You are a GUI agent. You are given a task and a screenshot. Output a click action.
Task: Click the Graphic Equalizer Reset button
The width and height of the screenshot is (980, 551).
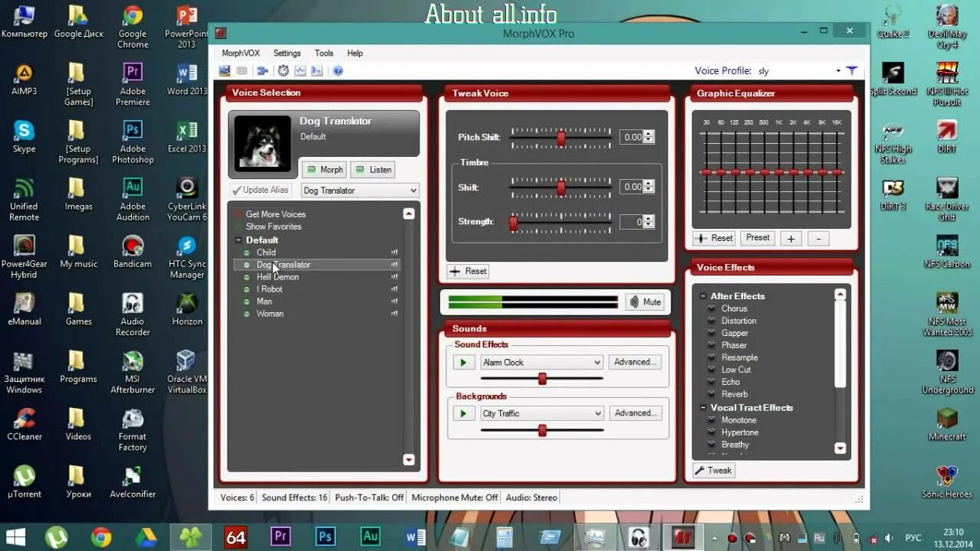[714, 238]
